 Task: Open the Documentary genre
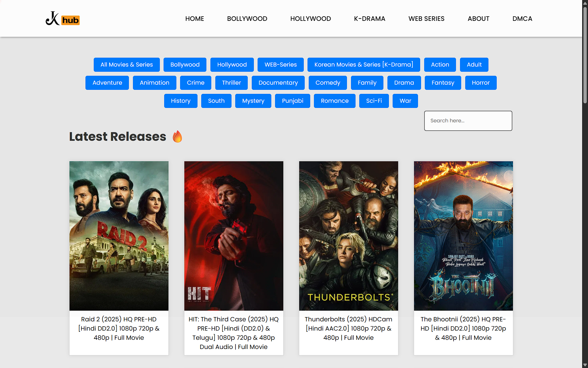click(x=278, y=83)
